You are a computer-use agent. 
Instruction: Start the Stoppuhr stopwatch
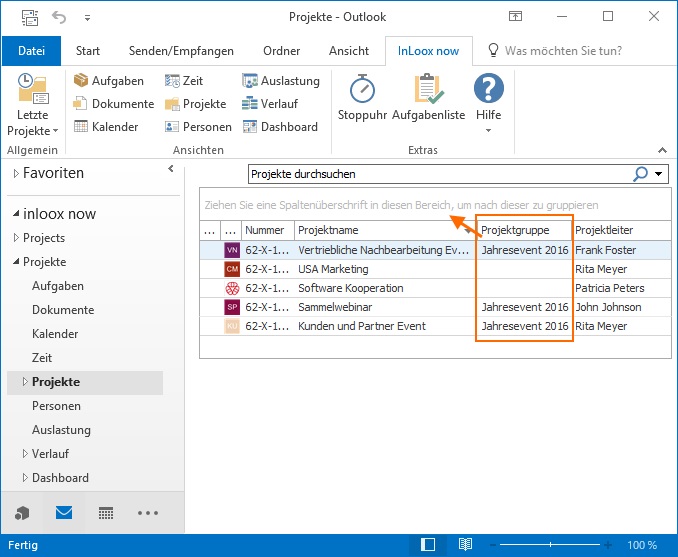click(x=362, y=98)
